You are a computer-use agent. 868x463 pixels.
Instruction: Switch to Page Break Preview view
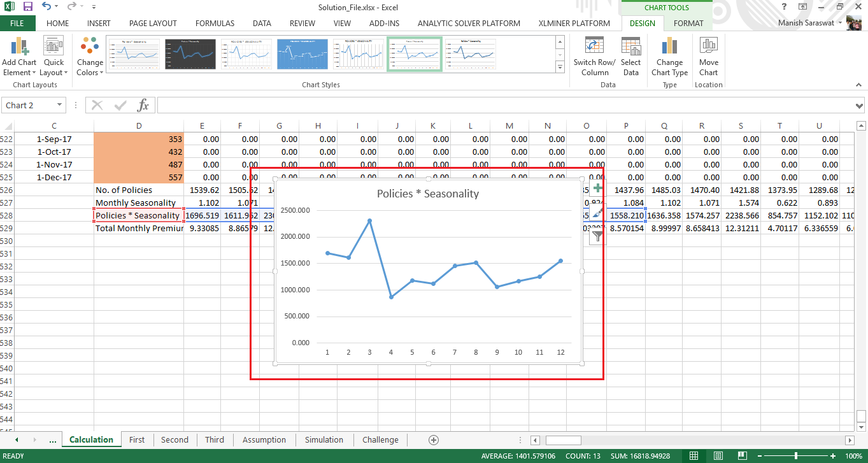[x=743, y=456]
